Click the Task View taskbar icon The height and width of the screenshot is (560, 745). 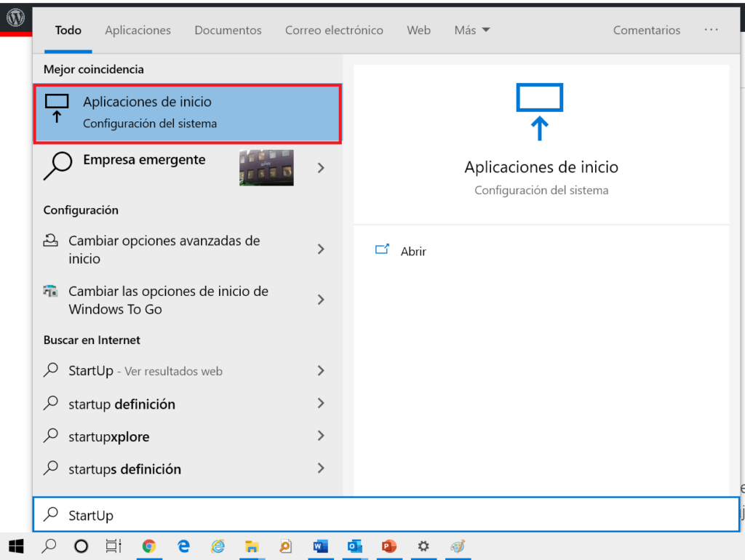113,546
